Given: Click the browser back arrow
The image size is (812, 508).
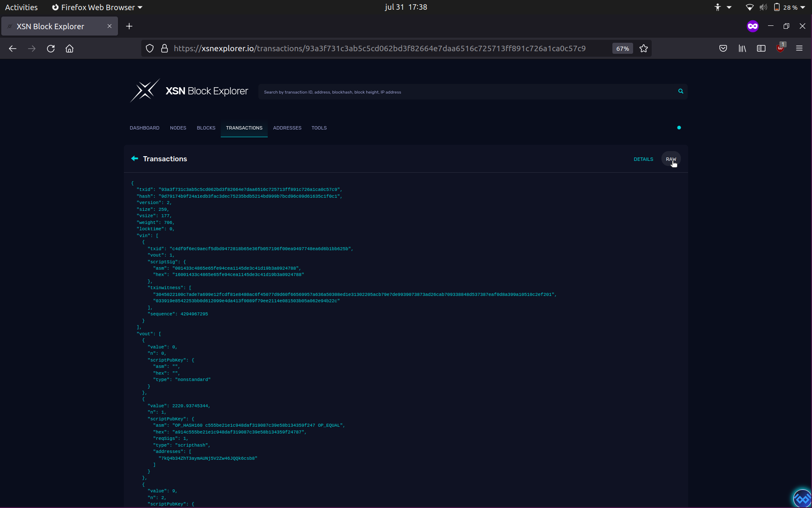Looking at the screenshot, I should (13, 49).
